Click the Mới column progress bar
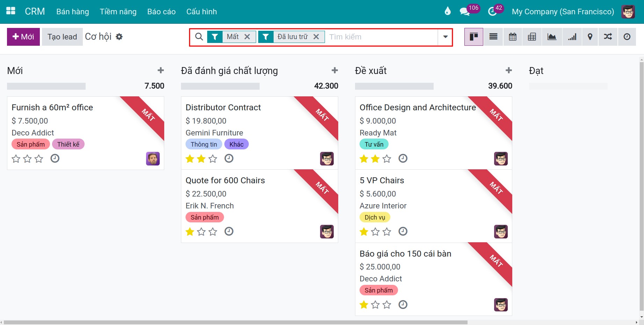This screenshot has height=325, width=644. point(46,86)
